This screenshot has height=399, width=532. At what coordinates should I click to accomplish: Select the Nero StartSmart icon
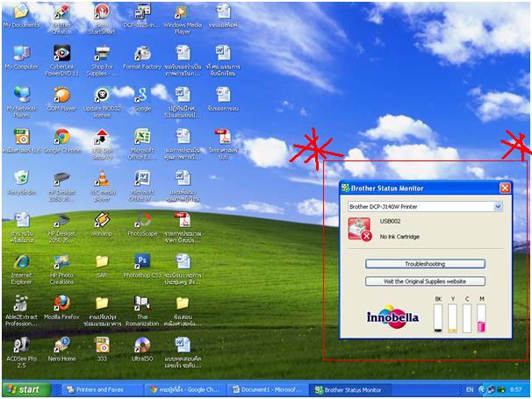[x=102, y=18]
